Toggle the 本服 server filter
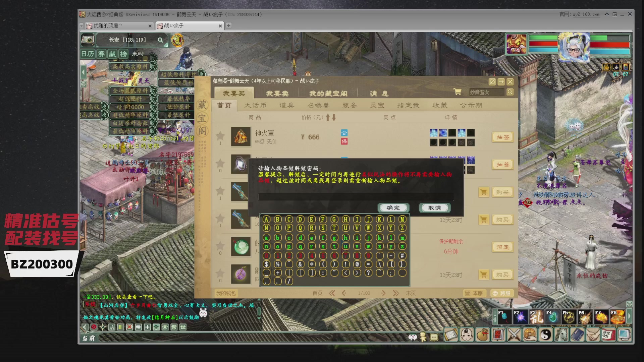 pyautogui.click(x=474, y=293)
